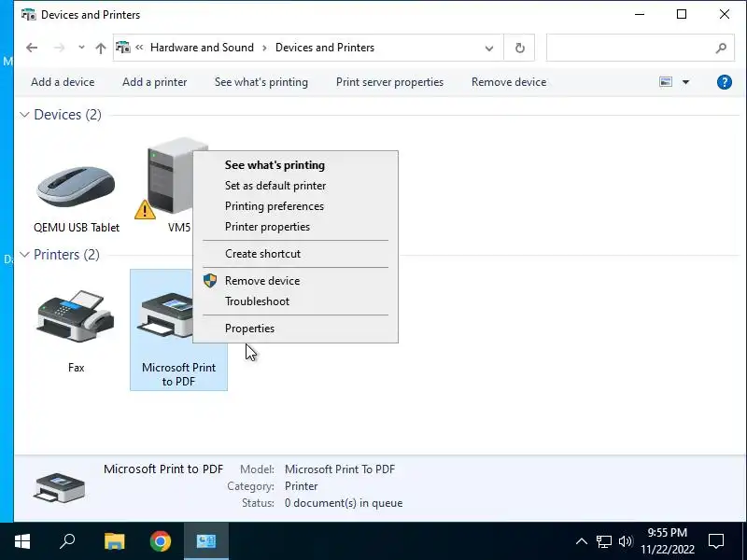Select Create shortcut in context menu

click(295, 254)
